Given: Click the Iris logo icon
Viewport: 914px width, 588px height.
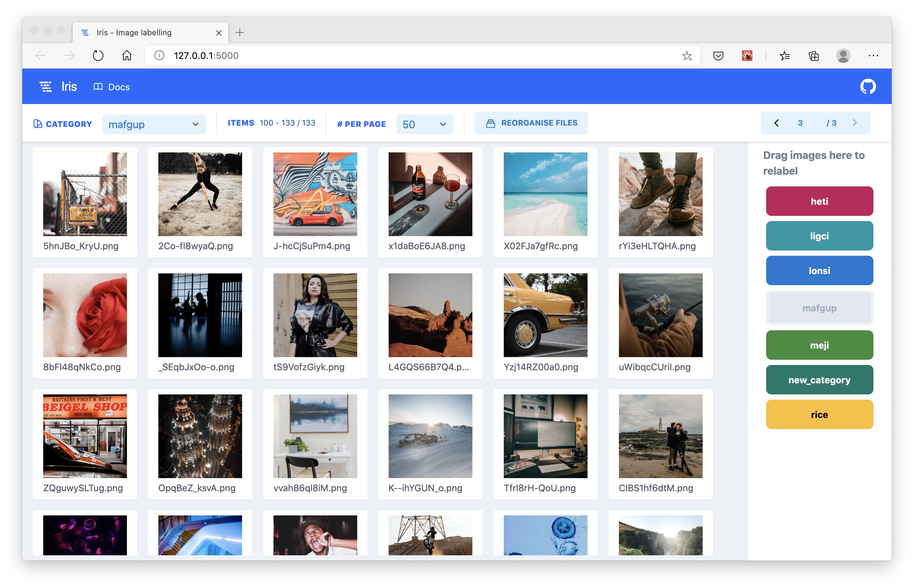Looking at the screenshot, I should 46,87.
